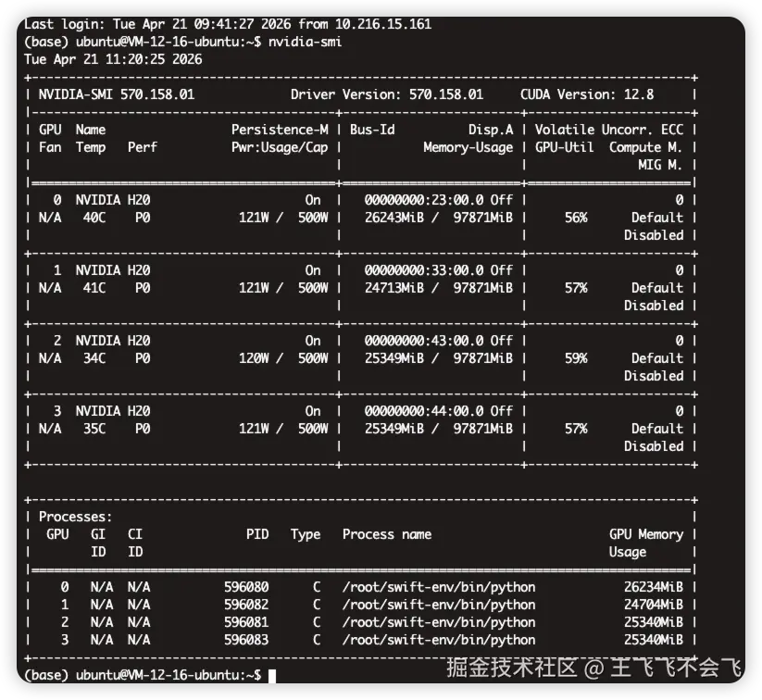
Task: Click process path for PID 596083
Action: pos(439,640)
